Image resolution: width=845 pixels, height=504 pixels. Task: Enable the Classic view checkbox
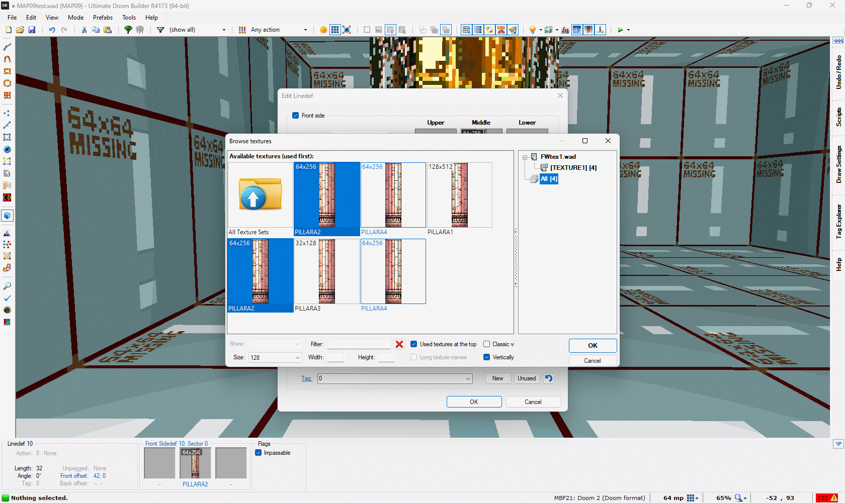(486, 344)
